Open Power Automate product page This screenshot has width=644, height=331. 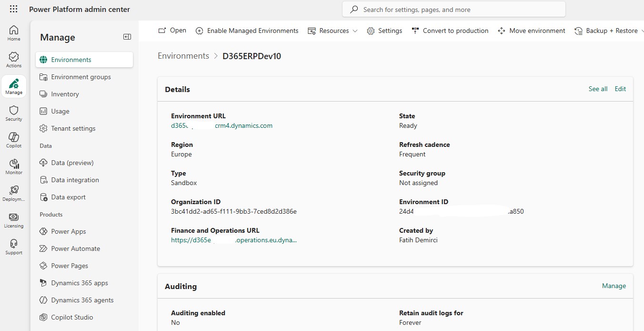tap(84, 248)
